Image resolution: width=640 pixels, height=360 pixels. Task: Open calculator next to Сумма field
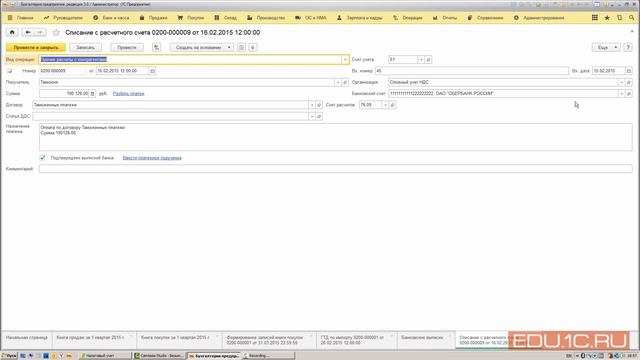[x=93, y=93]
